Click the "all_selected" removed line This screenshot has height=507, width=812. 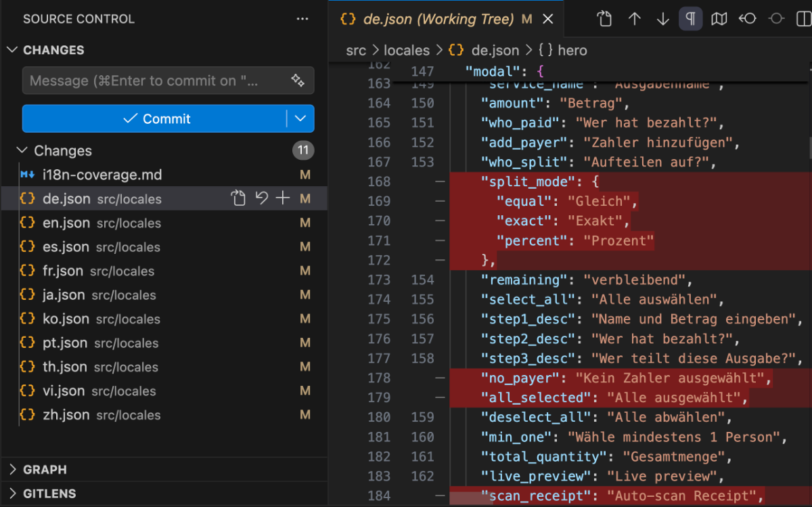[631, 397]
